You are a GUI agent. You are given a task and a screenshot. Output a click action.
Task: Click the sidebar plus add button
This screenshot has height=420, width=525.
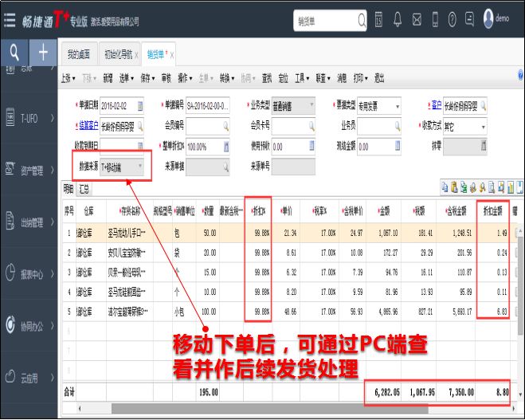tap(43, 53)
